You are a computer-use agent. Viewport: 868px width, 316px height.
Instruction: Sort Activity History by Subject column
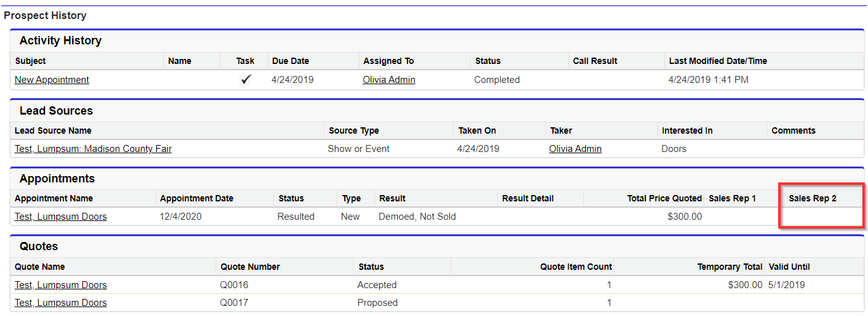point(30,61)
